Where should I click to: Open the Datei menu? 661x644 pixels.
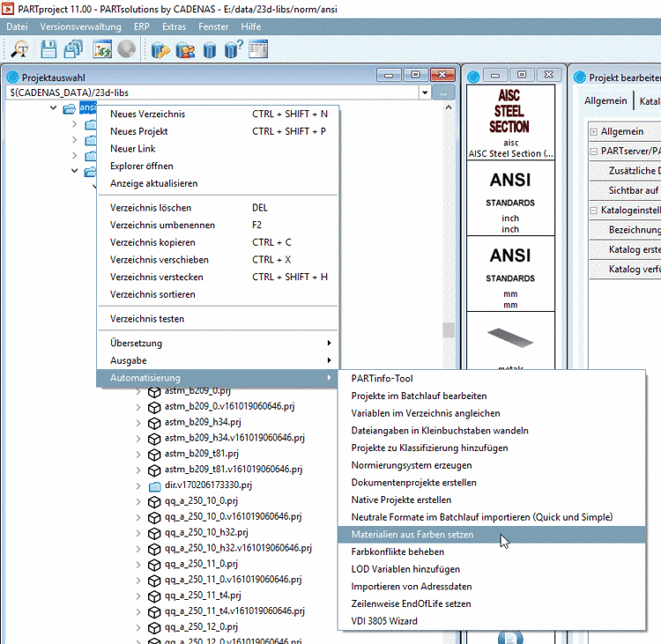[17, 26]
